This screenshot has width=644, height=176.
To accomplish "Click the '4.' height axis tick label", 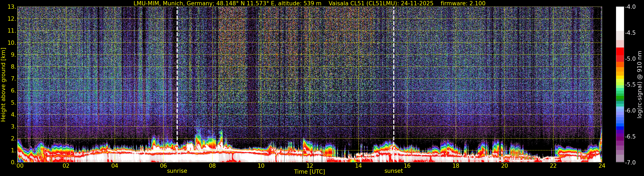I will (13, 114).
